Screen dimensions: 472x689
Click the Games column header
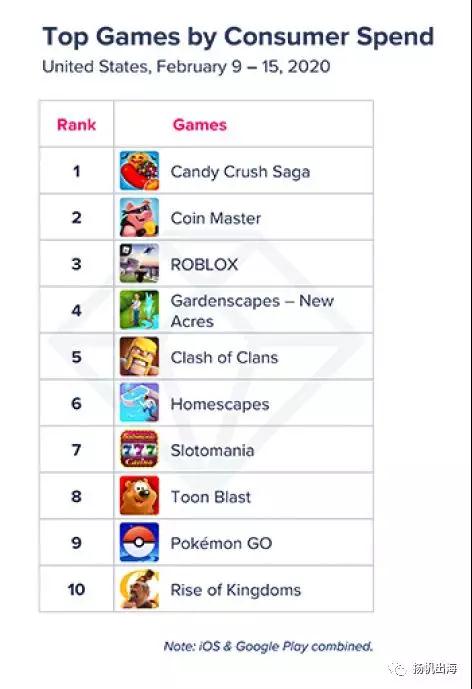click(200, 124)
